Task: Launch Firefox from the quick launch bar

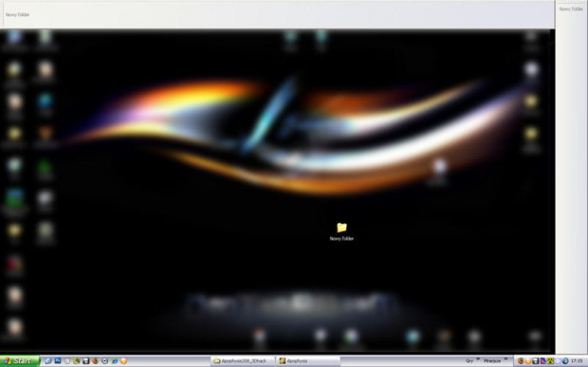Action: pyautogui.click(x=95, y=360)
